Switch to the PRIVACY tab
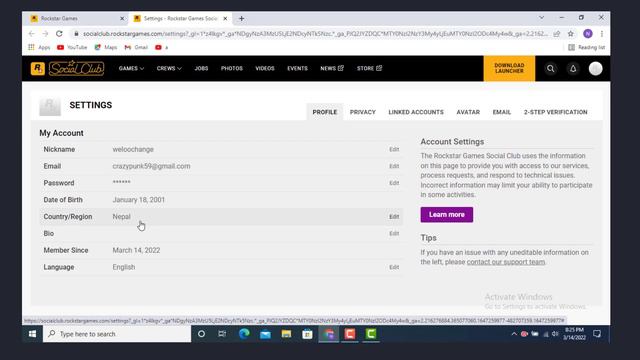 click(x=362, y=112)
